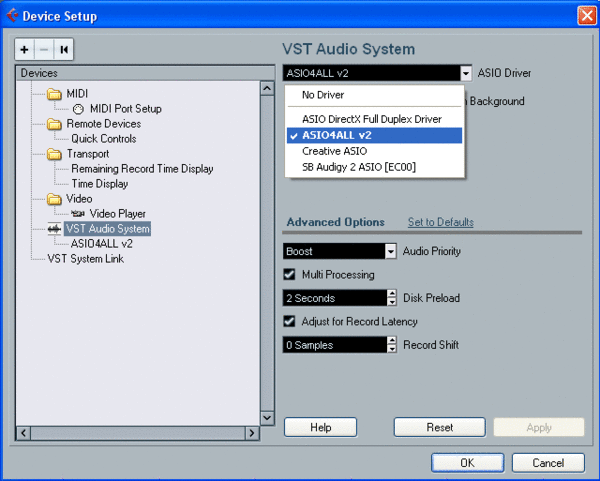Click the horizontal scroll left arrow
This screenshot has height=481, width=600.
23,433
